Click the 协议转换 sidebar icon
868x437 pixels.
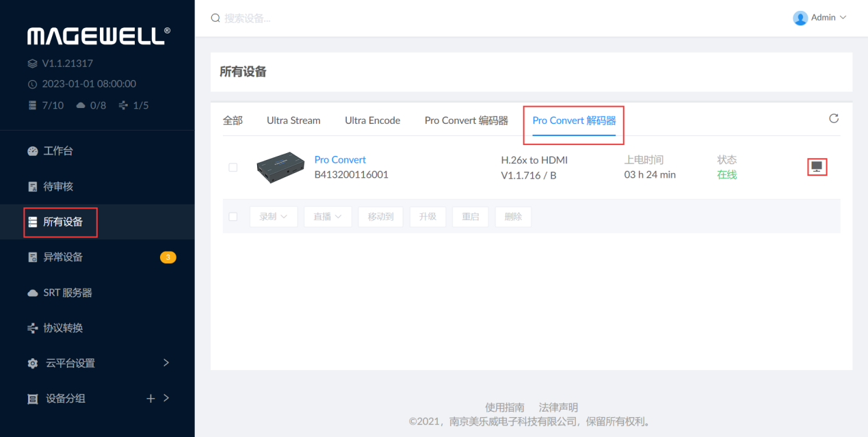point(33,328)
